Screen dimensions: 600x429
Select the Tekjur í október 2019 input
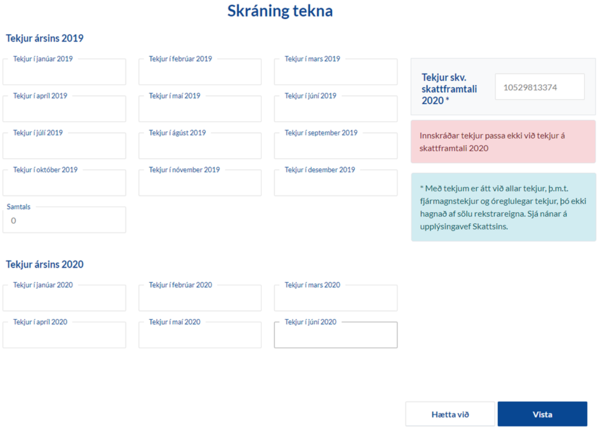(64, 184)
